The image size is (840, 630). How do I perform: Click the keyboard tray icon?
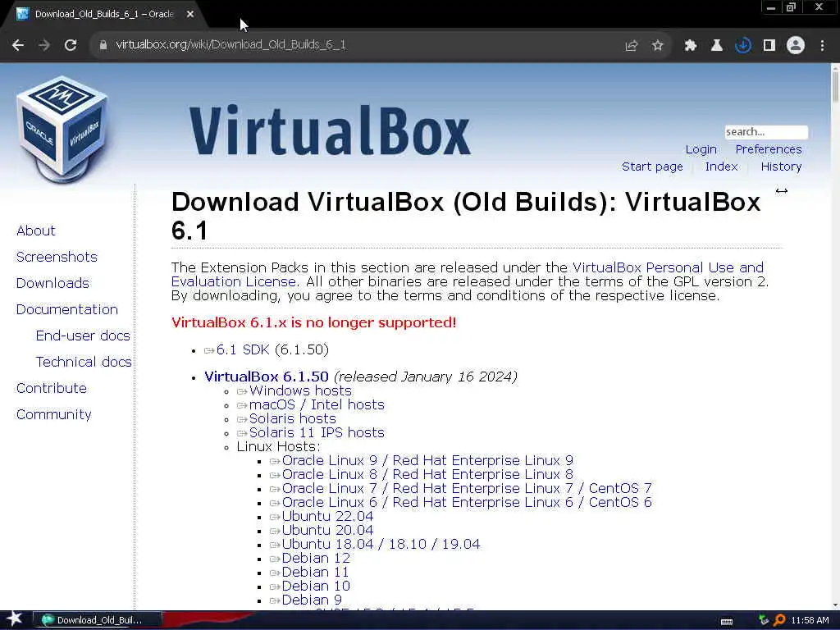[x=727, y=621]
